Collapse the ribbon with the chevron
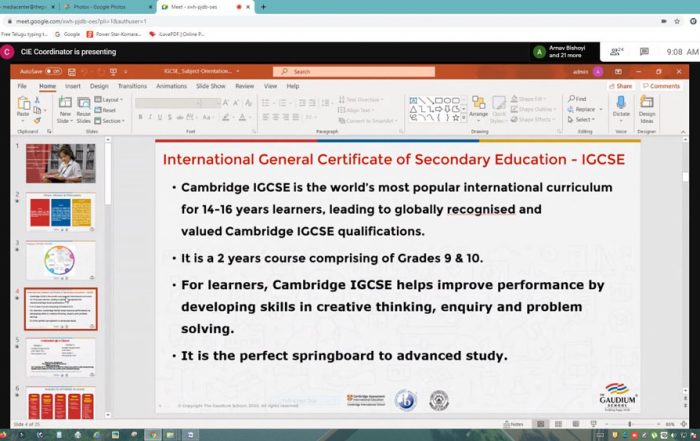Image resolution: width=700 pixels, height=441 pixels. click(683, 132)
